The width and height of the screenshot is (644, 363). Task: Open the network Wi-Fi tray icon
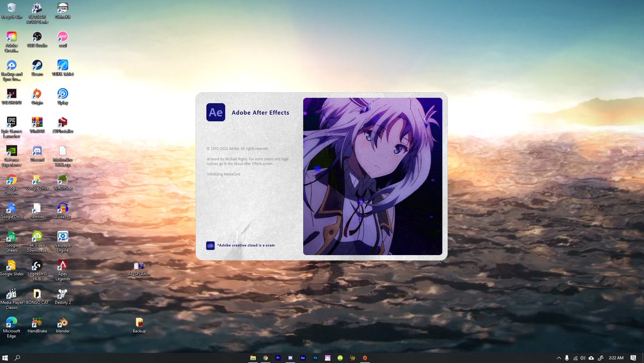coord(575,358)
